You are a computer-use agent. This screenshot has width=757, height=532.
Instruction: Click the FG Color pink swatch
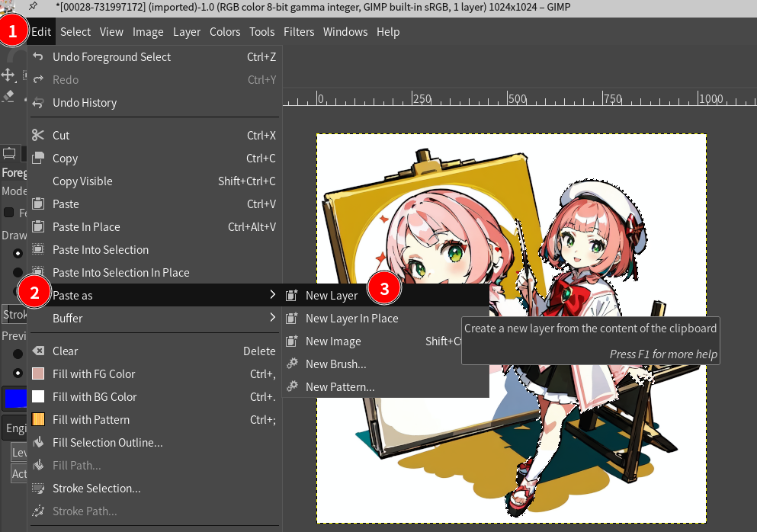[x=38, y=373]
